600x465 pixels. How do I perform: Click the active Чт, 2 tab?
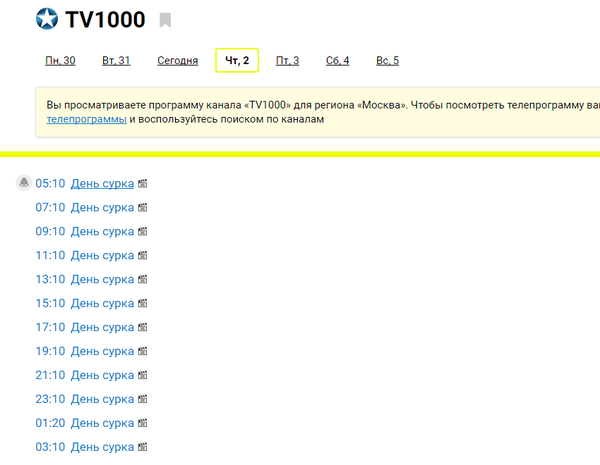click(x=237, y=61)
